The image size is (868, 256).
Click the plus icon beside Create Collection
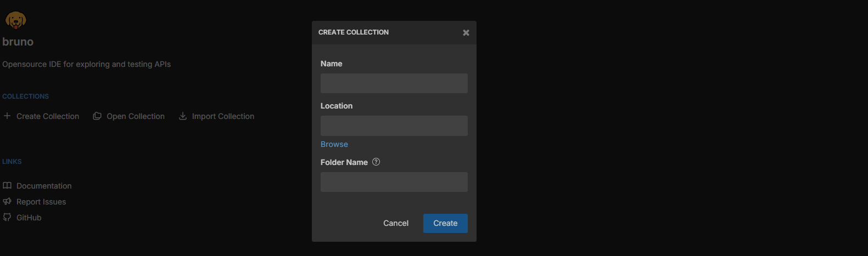point(7,116)
